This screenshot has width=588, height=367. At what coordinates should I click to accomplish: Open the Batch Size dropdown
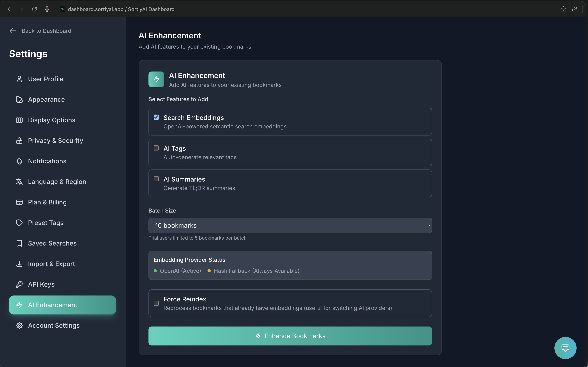(290, 225)
